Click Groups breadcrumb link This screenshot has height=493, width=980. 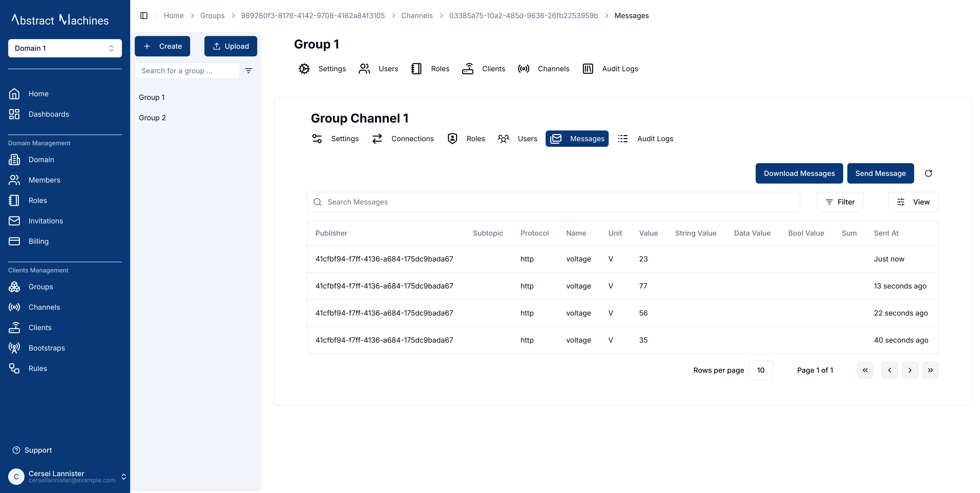click(x=212, y=16)
